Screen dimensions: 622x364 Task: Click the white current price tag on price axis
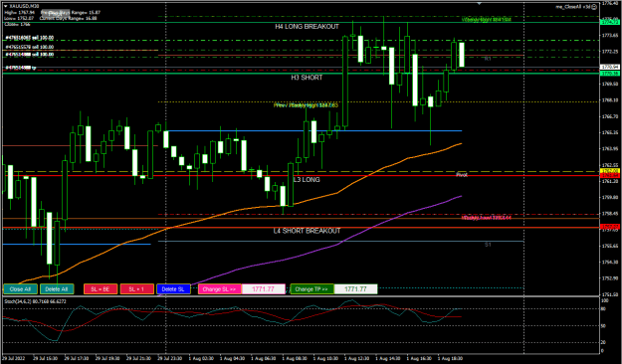610,67
